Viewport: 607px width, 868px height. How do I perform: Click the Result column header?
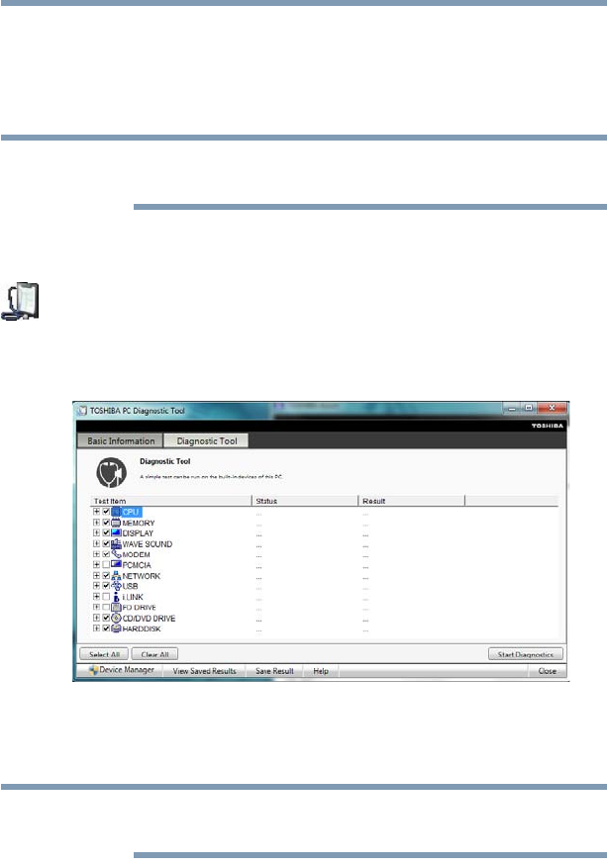(x=412, y=501)
